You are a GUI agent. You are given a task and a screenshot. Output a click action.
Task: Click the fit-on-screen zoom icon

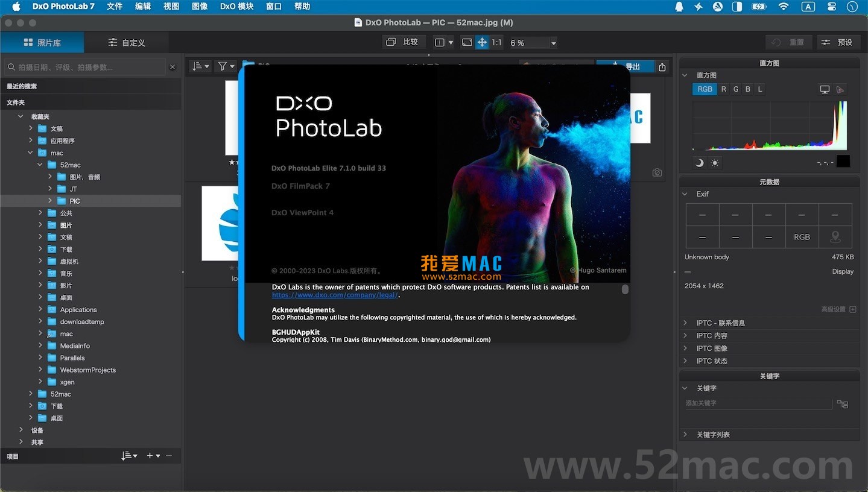pos(466,42)
